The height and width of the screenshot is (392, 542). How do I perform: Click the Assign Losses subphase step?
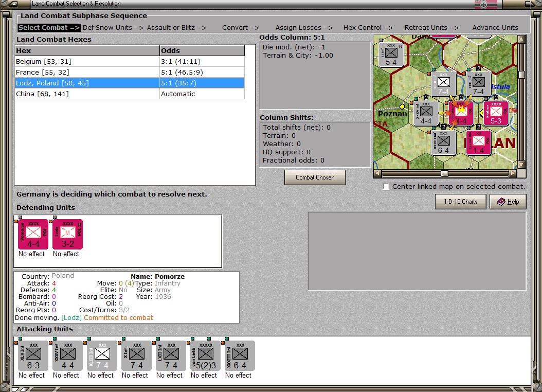click(304, 28)
